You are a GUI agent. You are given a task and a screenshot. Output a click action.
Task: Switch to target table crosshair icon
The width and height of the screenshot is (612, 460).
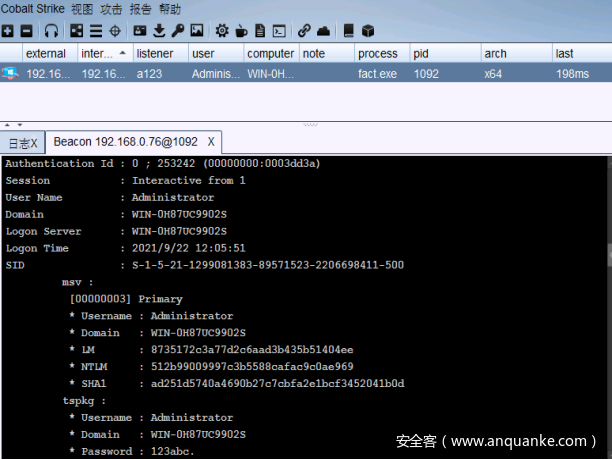pyautogui.click(x=115, y=30)
